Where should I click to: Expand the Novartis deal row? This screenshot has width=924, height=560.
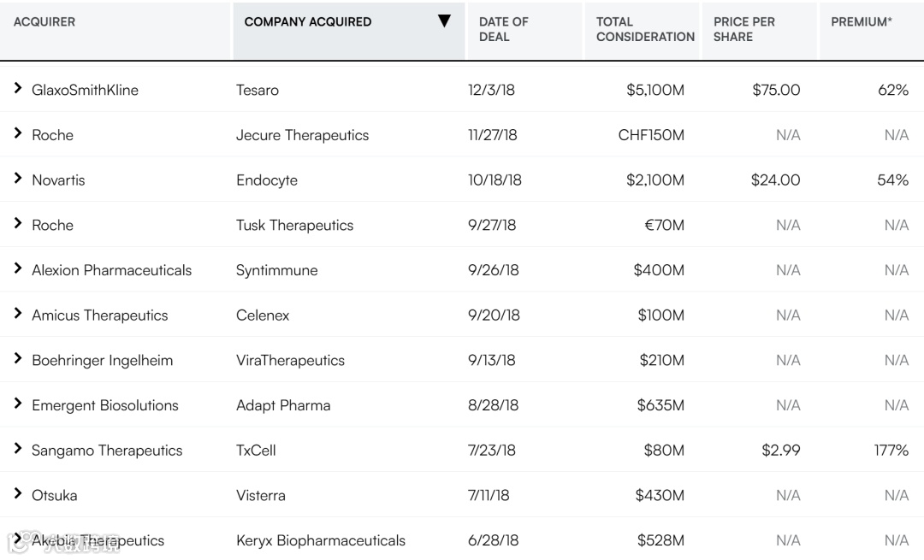pos(17,179)
